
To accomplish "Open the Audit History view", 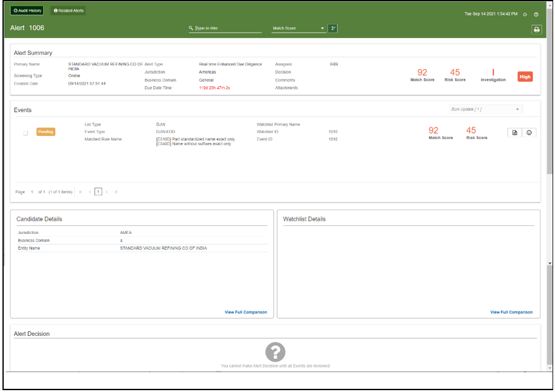I will coord(27,10).
